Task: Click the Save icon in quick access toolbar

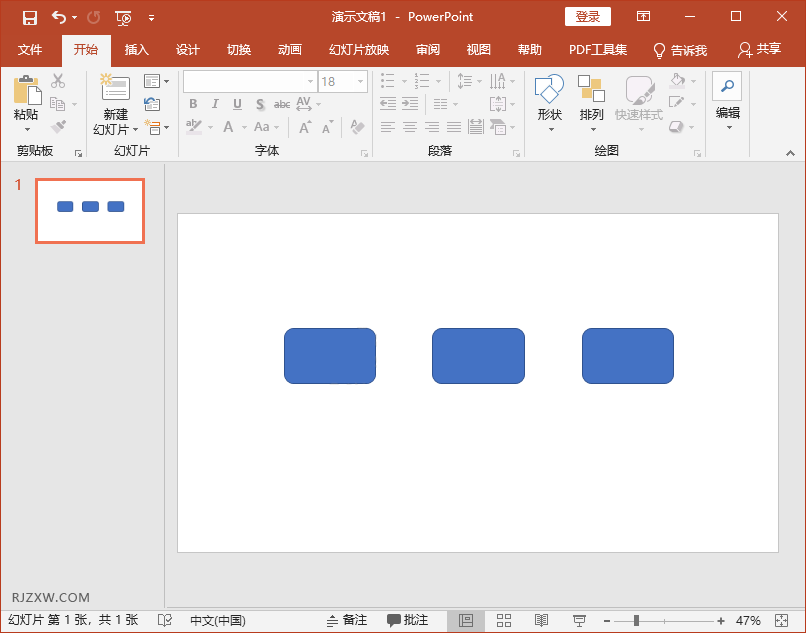Action: (30, 17)
